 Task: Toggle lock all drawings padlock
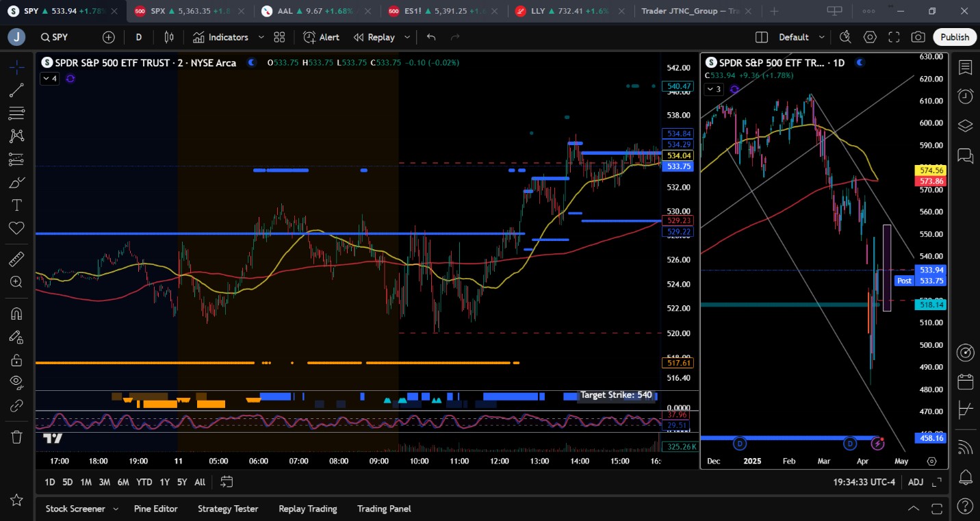click(16, 360)
